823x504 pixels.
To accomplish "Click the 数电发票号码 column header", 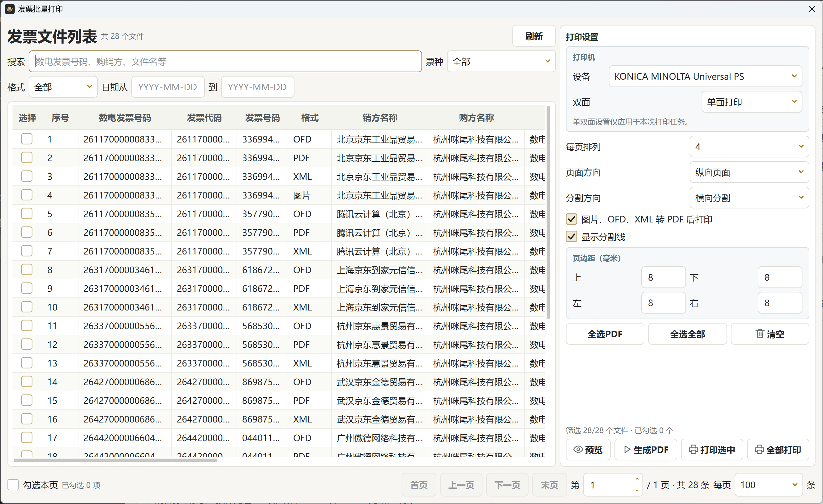I will point(125,118).
